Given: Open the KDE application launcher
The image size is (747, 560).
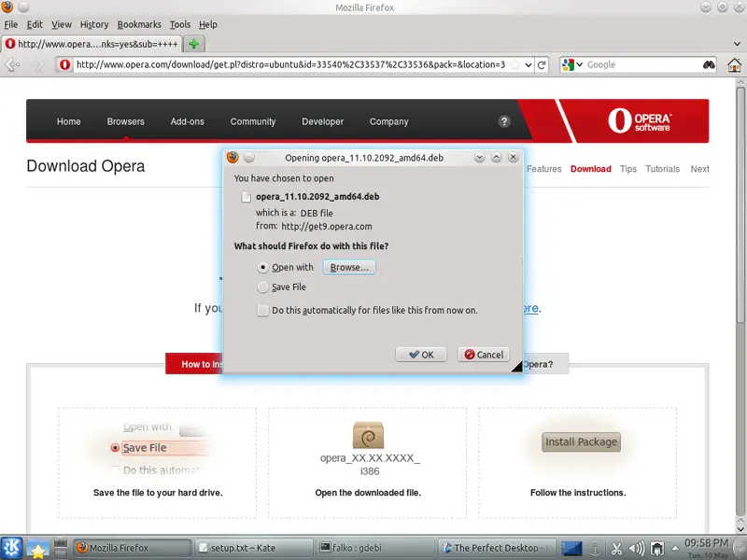Looking at the screenshot, I should pyautogui.click(x=11, y=548).
